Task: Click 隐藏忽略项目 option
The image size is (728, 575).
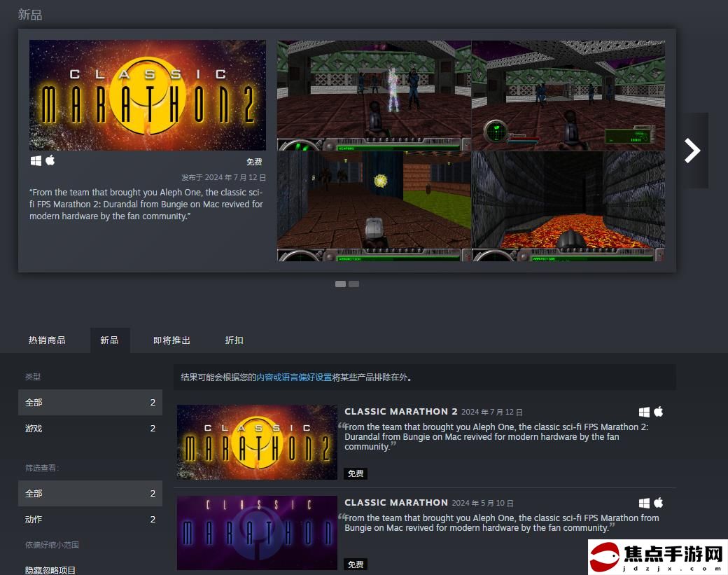Action: point(50,570)
